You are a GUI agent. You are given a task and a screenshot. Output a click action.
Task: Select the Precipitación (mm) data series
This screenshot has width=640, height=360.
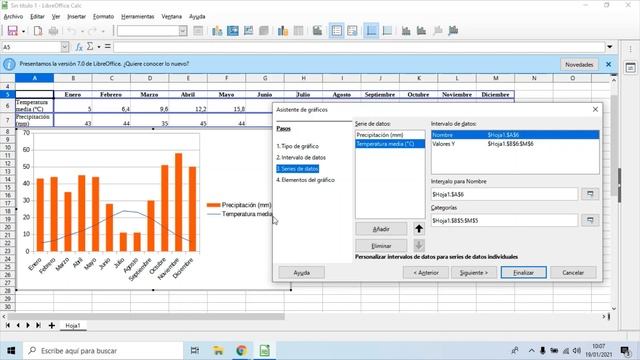pyautogui.click(x=390, y=135)
